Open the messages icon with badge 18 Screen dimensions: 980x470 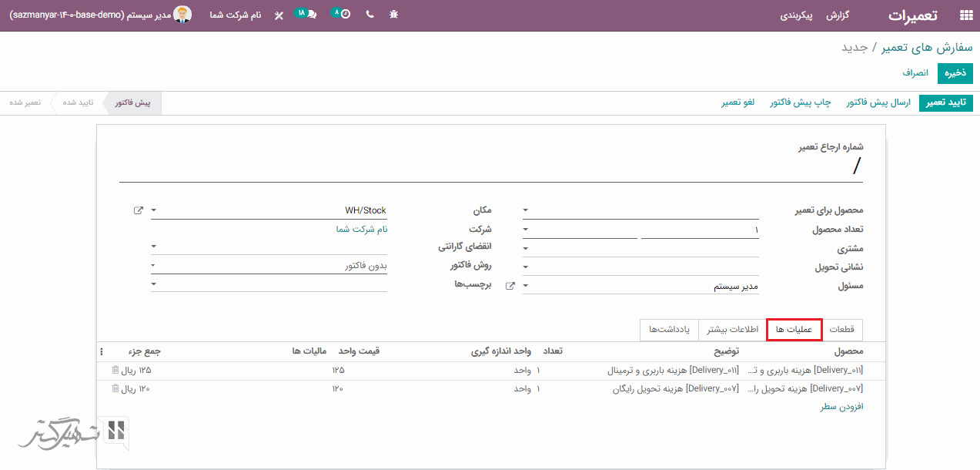pos(310,15)
